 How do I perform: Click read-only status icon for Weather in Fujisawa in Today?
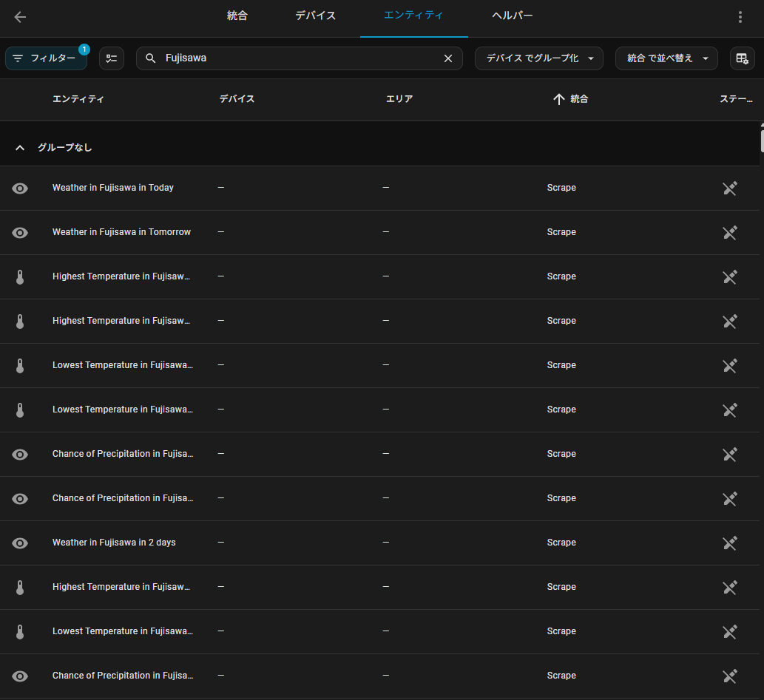pos(730,188)
